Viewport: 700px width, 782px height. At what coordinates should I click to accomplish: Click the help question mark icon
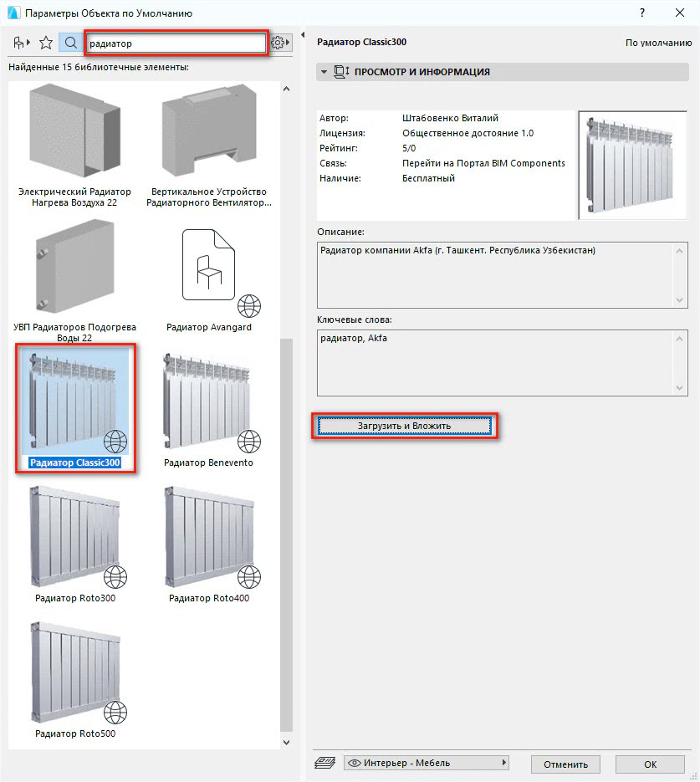[641, 13]
